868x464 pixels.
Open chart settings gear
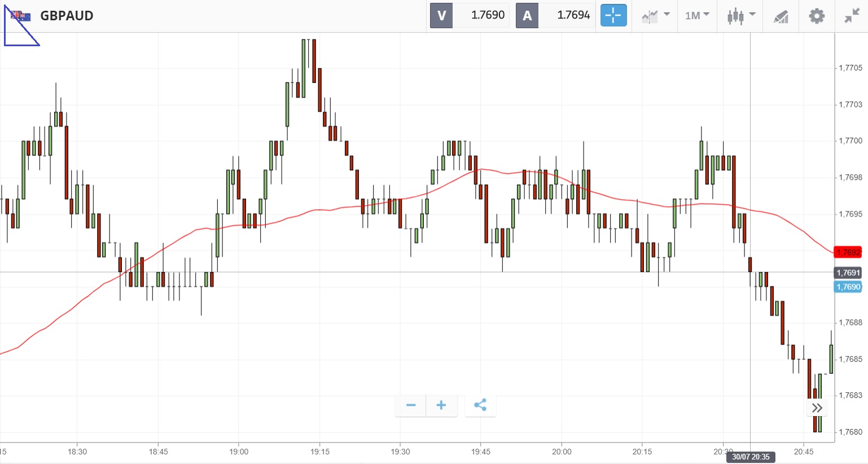[x=817, y=16]
